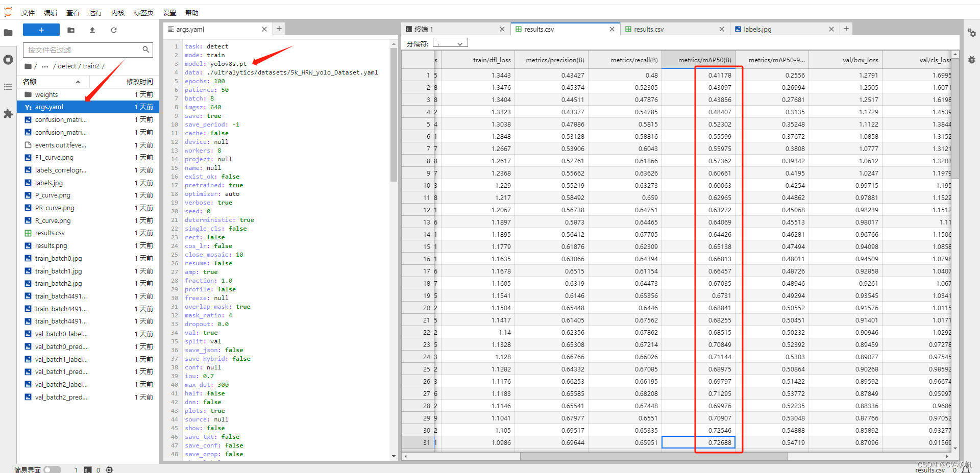Close the args.yaml tab
Screen dimensions: 980x473
point(264,30)
